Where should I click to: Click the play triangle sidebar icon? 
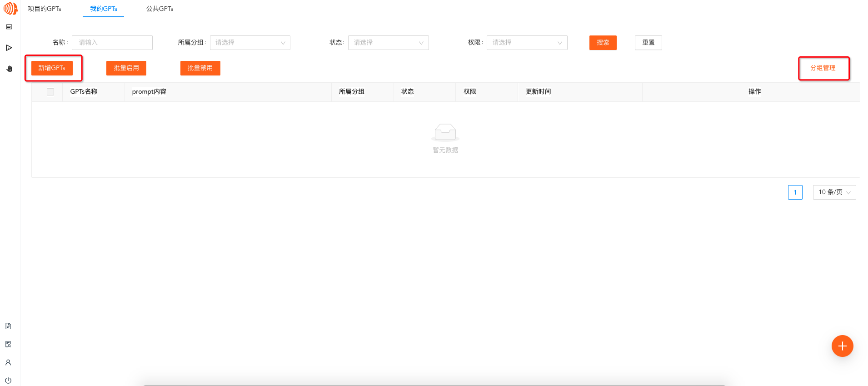click(9, 48)
